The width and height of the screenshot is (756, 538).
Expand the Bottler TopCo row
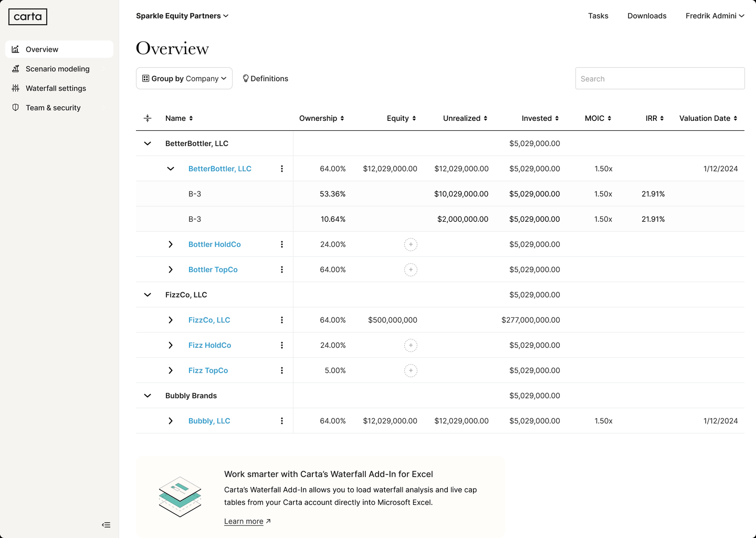pos(171,270)
